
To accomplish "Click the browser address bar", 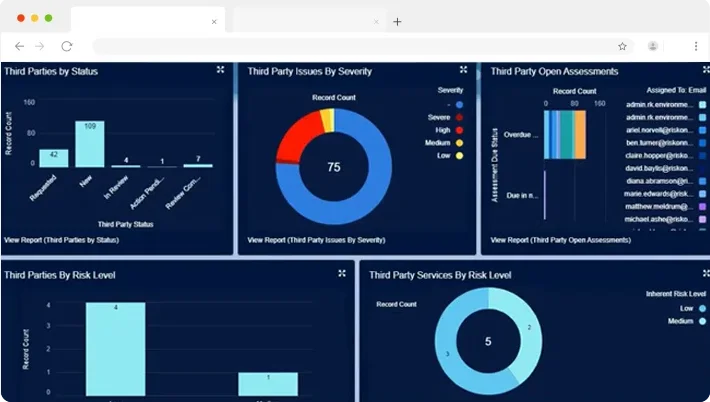I will click(350, 46).
